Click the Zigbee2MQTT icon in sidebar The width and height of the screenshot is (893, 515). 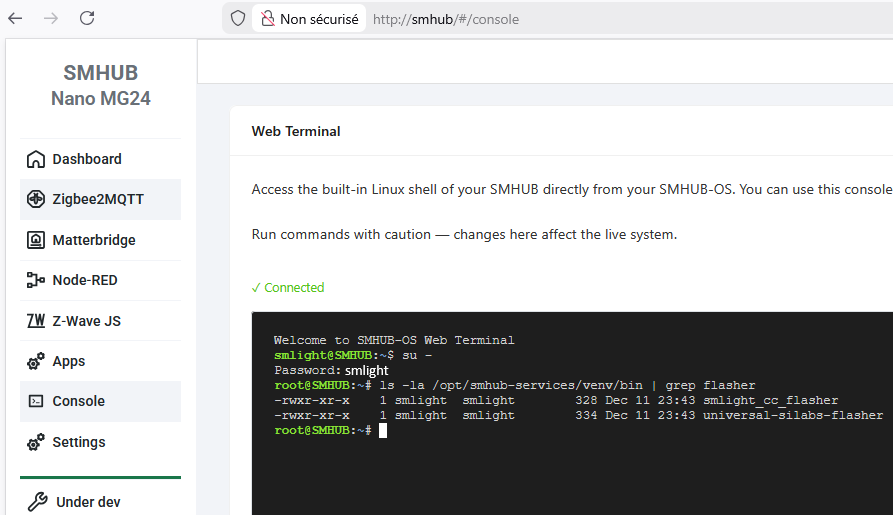coord(35,199)
